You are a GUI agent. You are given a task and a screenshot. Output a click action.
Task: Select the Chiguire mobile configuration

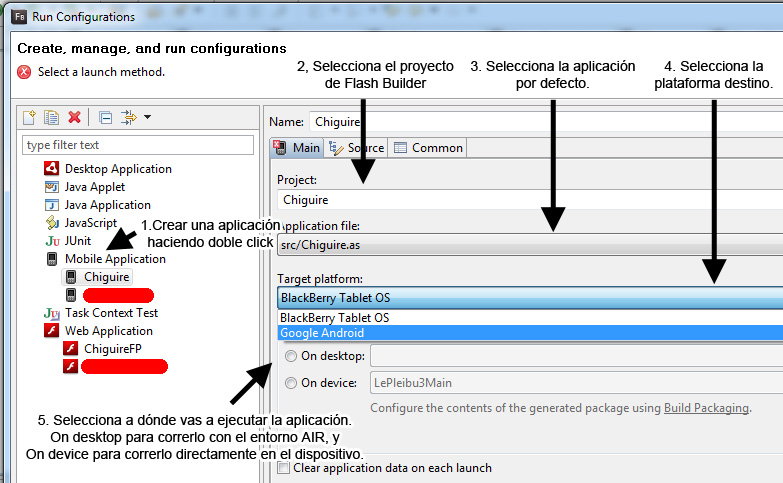point(106,277)
